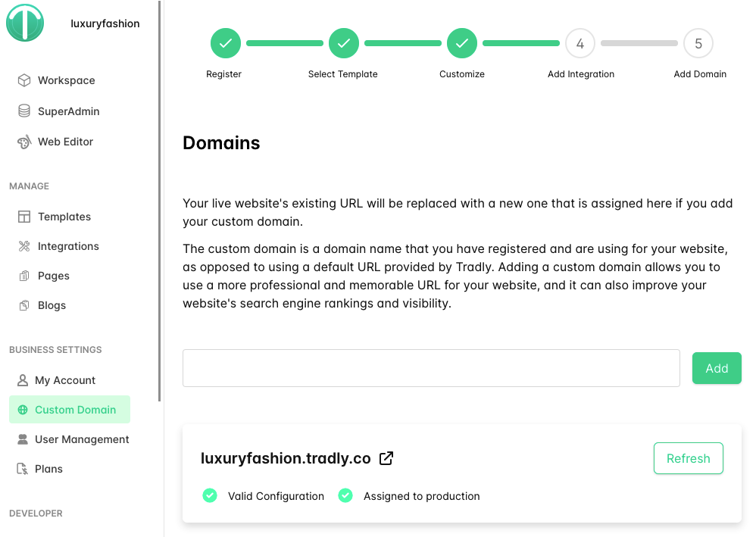Image resolution: width=756 pixels, height=537 pixels.
Task: Click the Tradly logo icon
Action: (x=25, y=23)
